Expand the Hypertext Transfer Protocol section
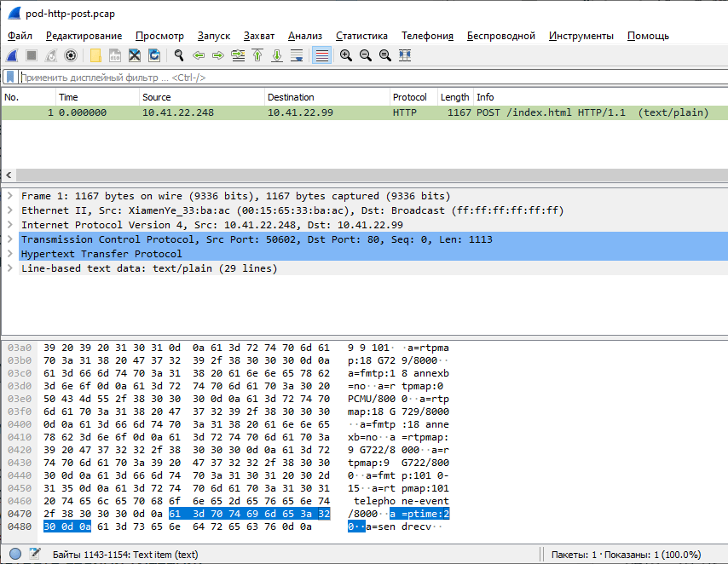Image resolution: width=728 pixels, height=564 pixels. click(9, 254)
